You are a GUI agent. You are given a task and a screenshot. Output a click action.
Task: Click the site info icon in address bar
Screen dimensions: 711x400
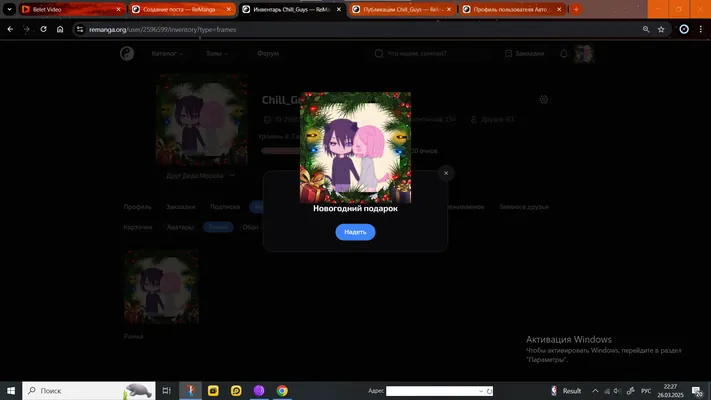[80, 29]
